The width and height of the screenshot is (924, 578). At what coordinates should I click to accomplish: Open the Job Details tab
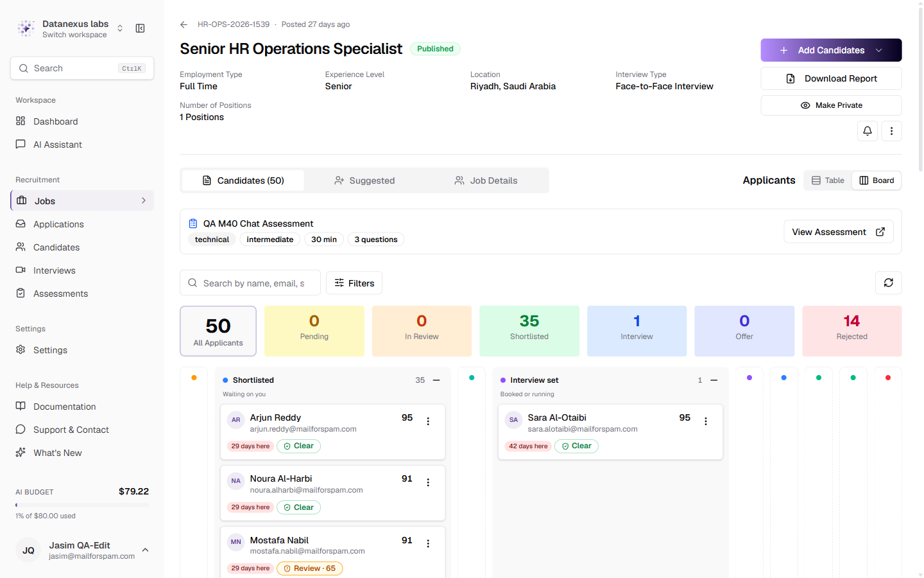coord(486,180)
